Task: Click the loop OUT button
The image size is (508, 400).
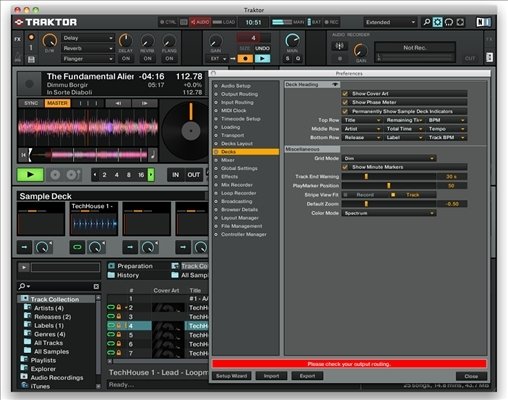Action: coord(193,175)
